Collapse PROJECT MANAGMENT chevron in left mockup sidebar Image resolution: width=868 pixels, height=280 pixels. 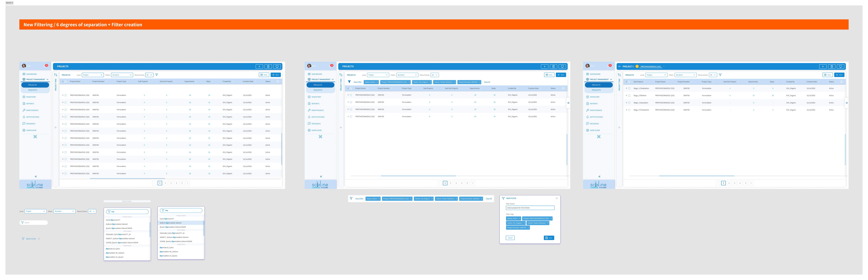point(47,80)
